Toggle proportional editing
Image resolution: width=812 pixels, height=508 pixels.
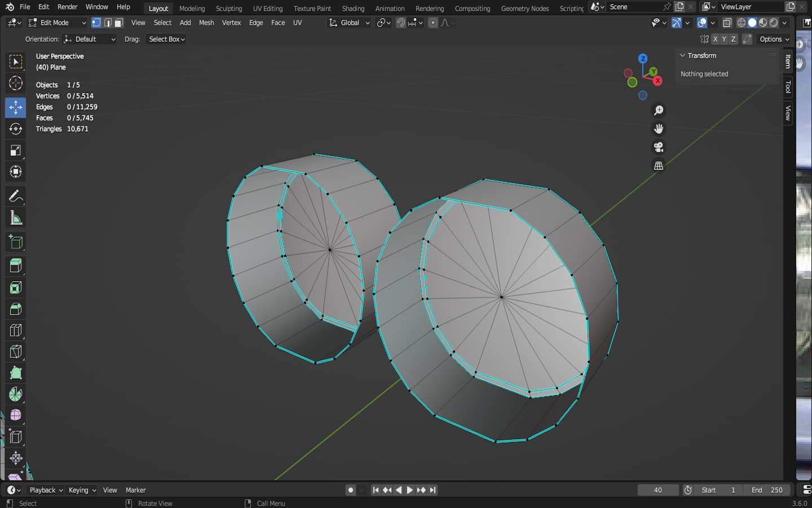[x=433, y=23]
